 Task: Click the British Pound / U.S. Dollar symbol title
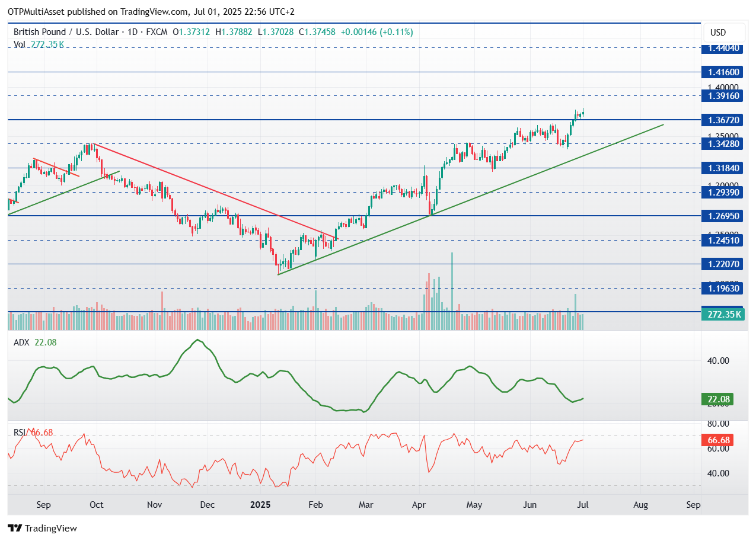coord(65,31)
